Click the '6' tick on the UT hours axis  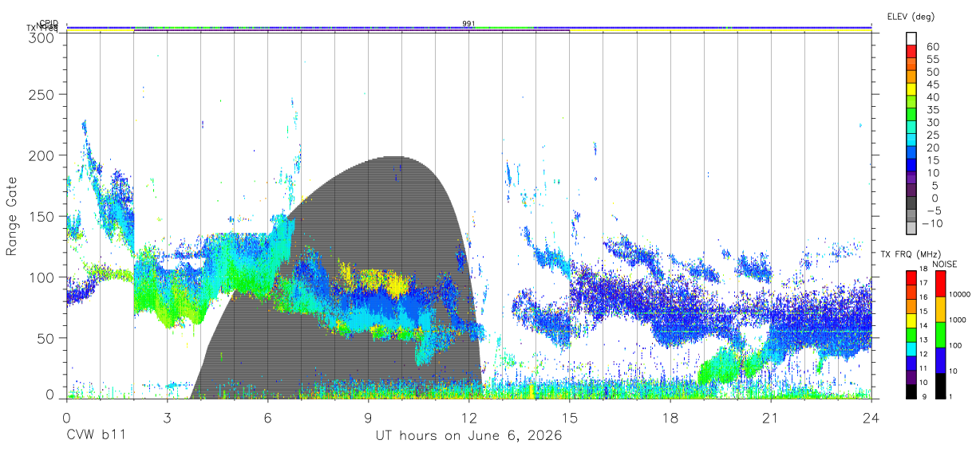[x=267, y=417]
